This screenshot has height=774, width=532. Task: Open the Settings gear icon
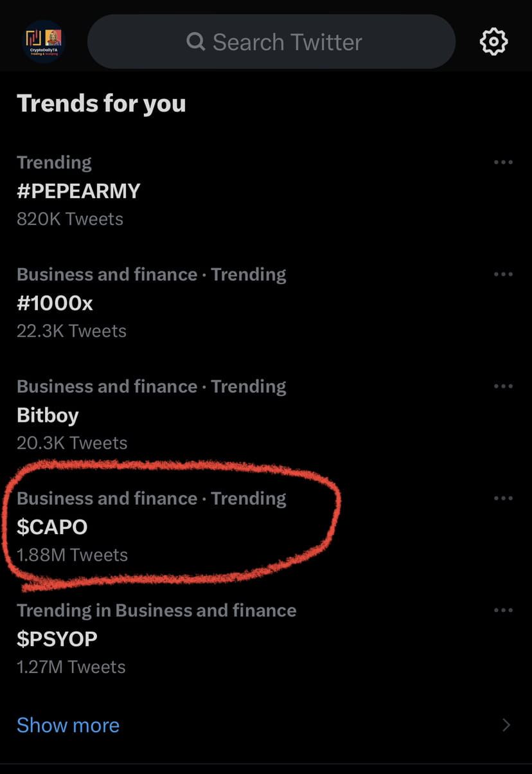point(493,41)
